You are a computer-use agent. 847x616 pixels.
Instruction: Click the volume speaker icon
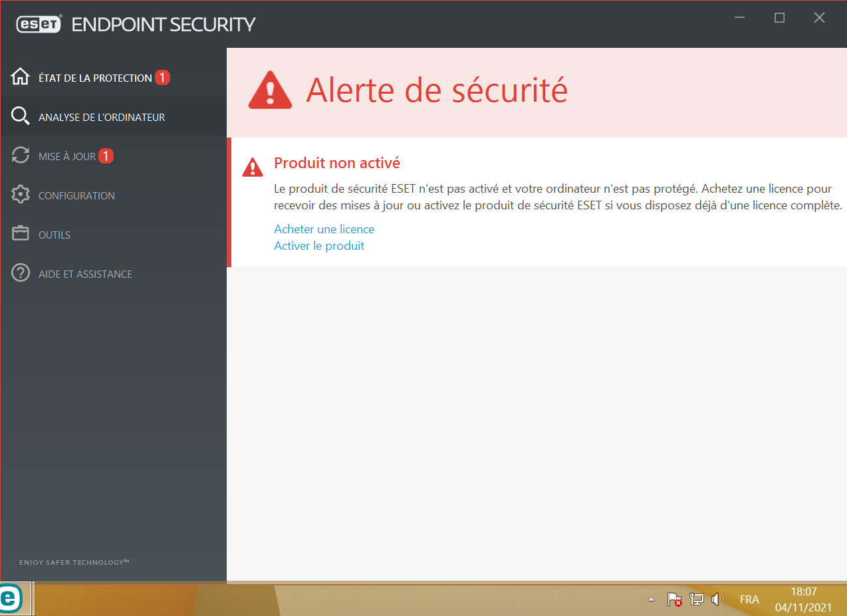coord(717,599)
